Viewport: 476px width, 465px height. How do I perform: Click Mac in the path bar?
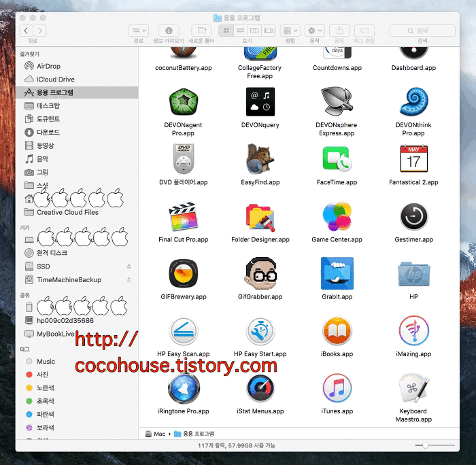tap(155, 434)
